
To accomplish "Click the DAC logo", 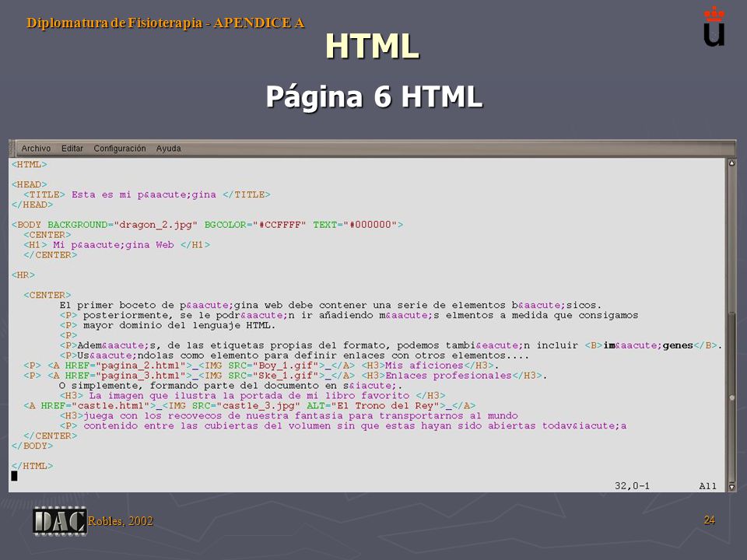I will (60, 520).
